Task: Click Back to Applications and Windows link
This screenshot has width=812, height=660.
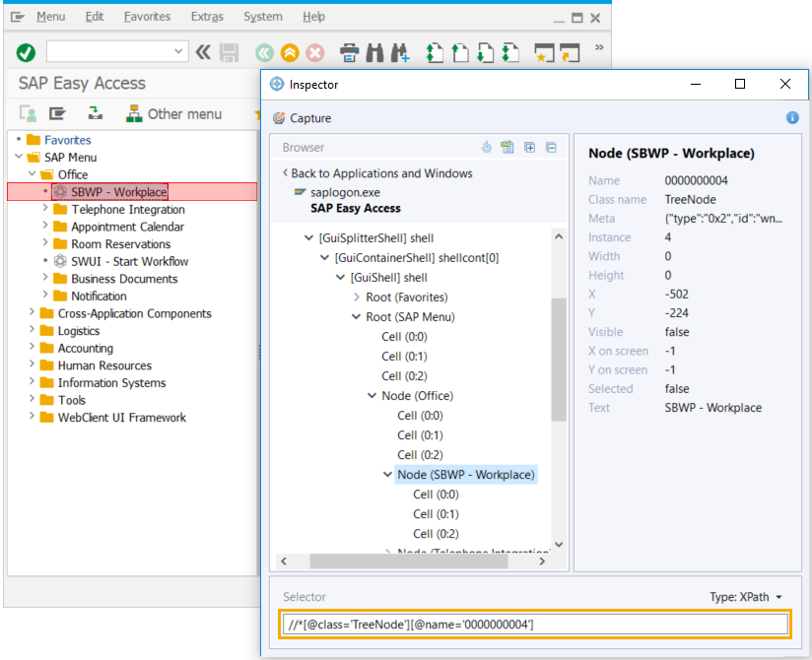Action: 377,173
